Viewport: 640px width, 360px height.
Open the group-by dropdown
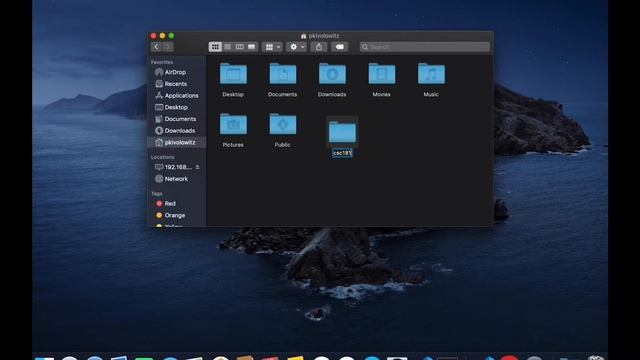point(272,47)
